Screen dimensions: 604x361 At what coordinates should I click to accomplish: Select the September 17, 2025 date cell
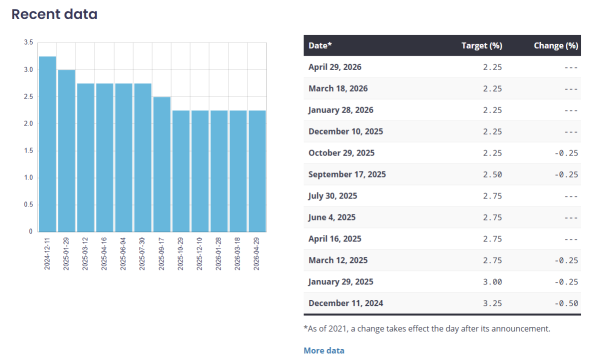coord(347,175)
